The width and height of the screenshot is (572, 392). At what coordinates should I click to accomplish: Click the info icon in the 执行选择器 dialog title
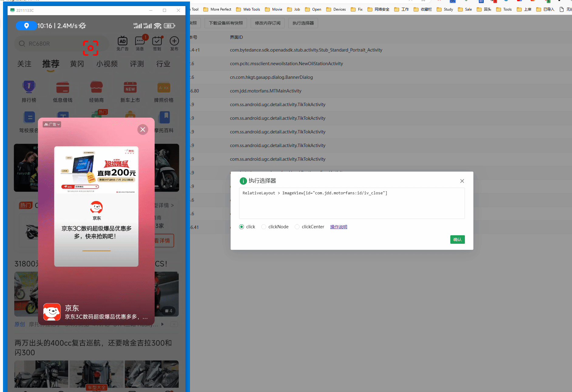click(243, 181)
